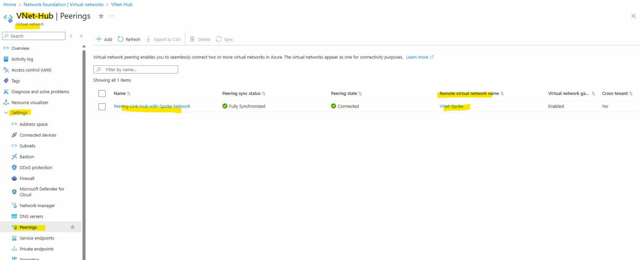
Task: Open the Learn more link about peering
Action: (417, 57)
